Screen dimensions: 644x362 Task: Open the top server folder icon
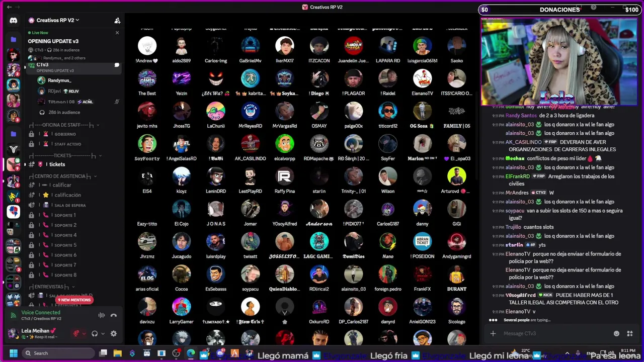point(14,39)
